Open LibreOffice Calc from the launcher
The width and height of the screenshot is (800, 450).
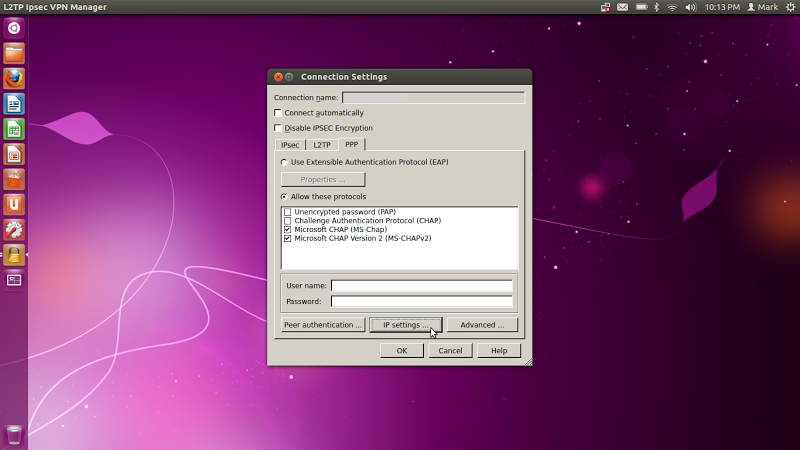pyautogui.click(x=14, y=129)
